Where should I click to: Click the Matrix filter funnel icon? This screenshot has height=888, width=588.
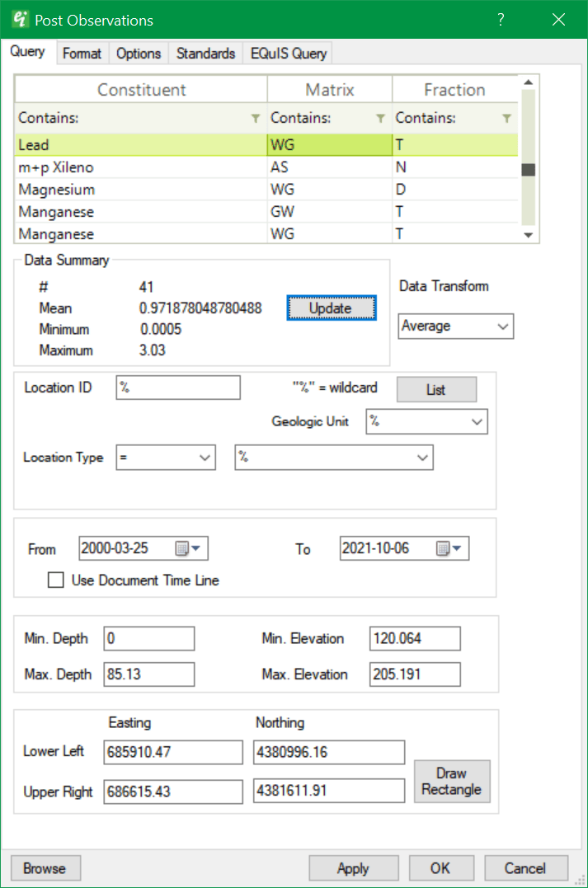381,119
